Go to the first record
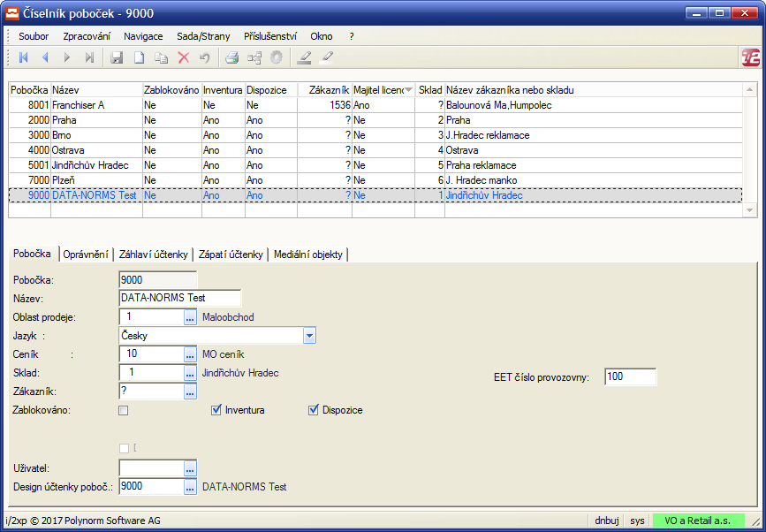Viewport: 766px width, 532px height. (x=23, y=57)
